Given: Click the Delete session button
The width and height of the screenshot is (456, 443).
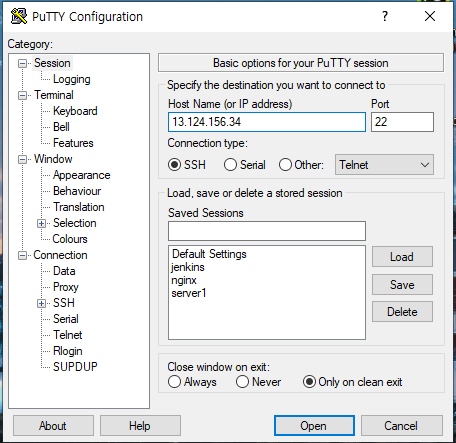Looking at the screenshot, I should pos(402,312).
